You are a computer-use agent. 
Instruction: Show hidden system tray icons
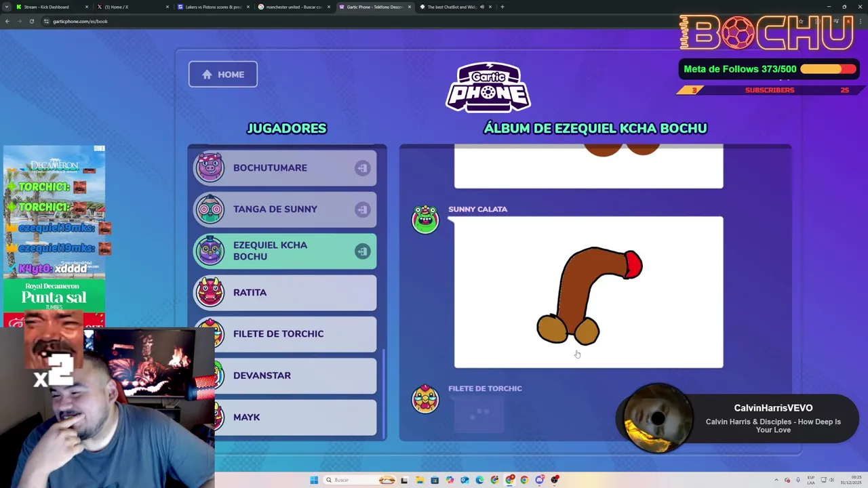tap(777, 480)
